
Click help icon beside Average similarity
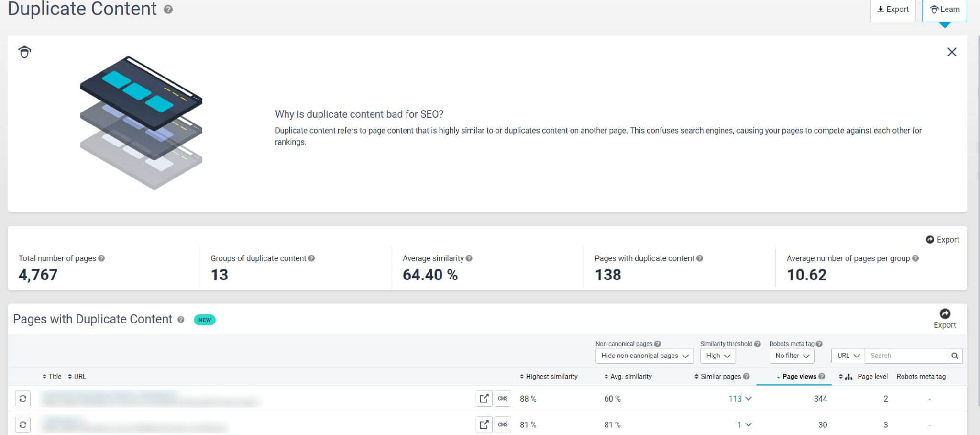pos(469,258)
